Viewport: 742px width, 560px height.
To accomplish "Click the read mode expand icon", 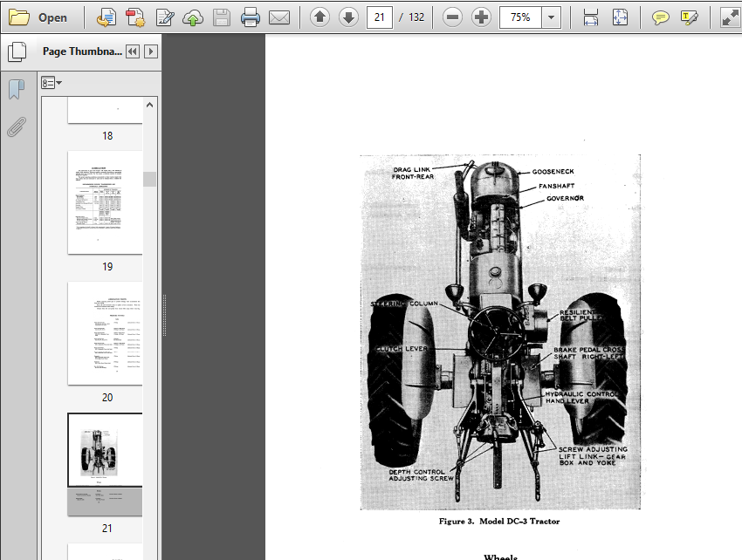I will [x=730, y=17].
